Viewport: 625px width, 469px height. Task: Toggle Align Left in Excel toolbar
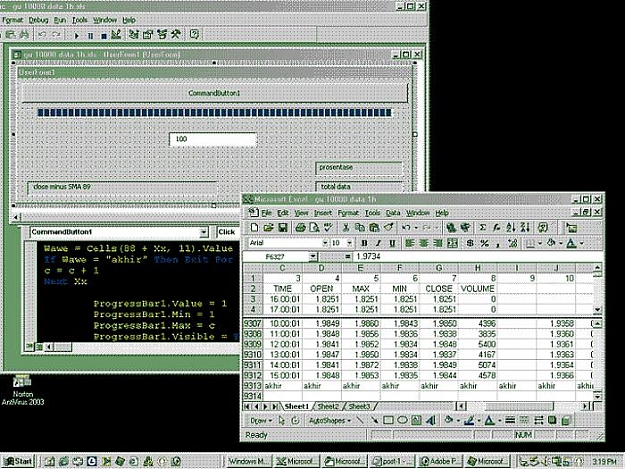[x=409, y=243]
